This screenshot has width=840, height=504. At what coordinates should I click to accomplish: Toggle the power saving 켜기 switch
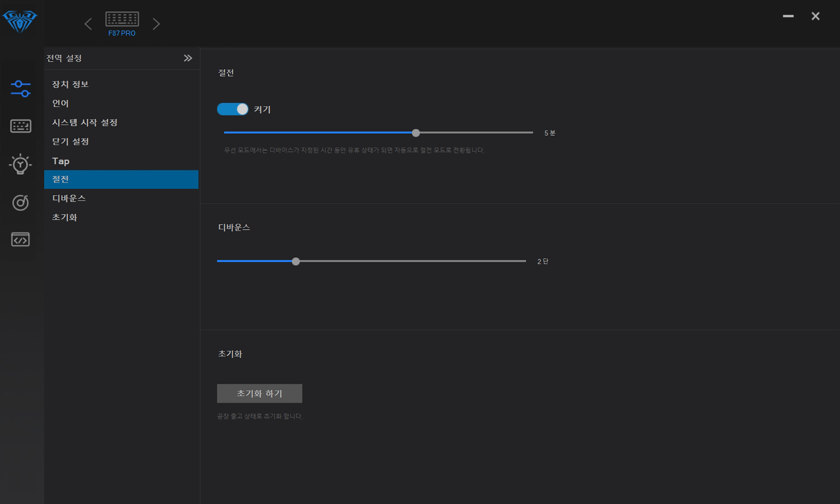232,109
